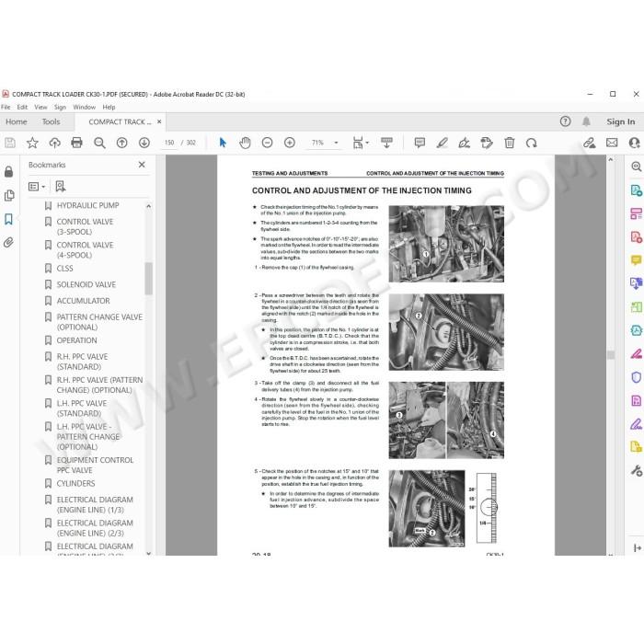Image resolution: width=644 pixels, height=644 pixels.
Task: Open the find text magnifier
Action: point(99,143)
